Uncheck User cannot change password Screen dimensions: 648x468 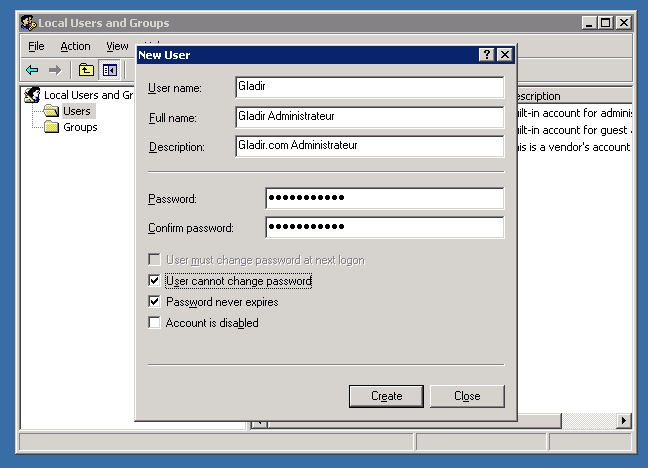(x=154, y=281)
